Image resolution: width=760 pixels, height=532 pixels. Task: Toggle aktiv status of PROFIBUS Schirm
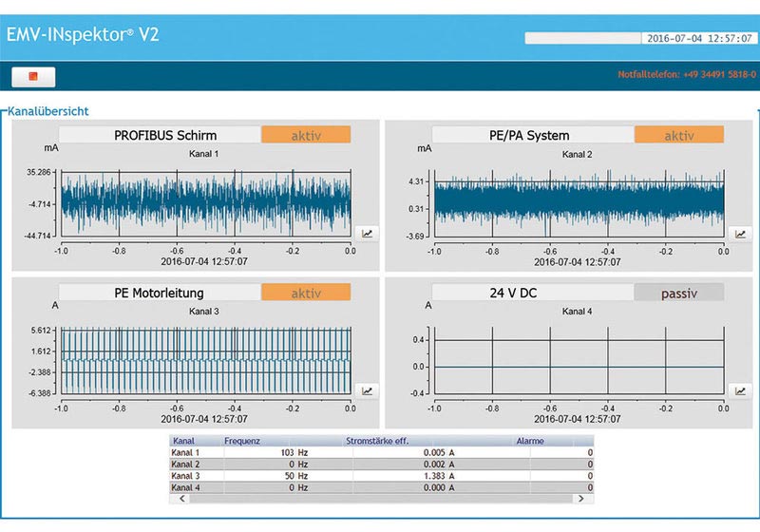tap(306, 135)
